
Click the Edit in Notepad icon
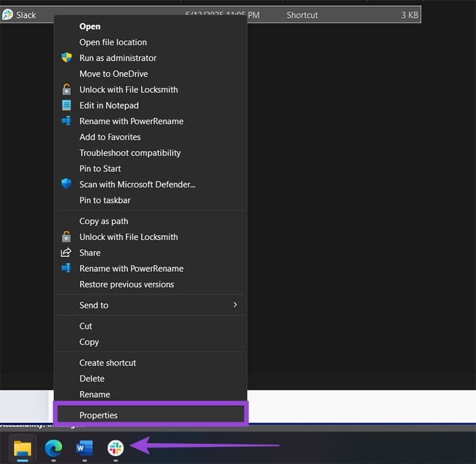(x=67, y=105)
